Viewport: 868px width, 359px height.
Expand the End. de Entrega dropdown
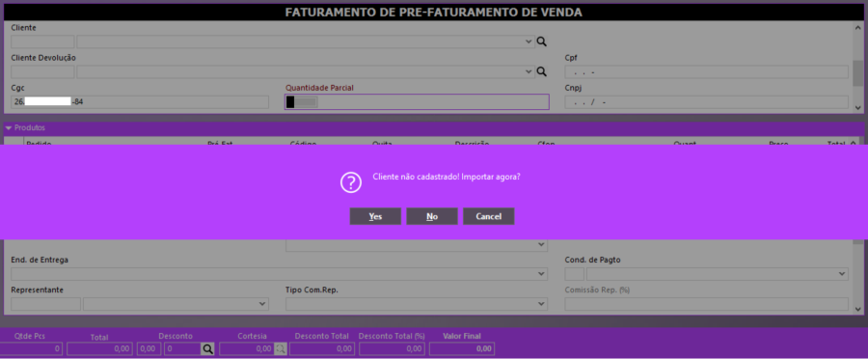541,274
